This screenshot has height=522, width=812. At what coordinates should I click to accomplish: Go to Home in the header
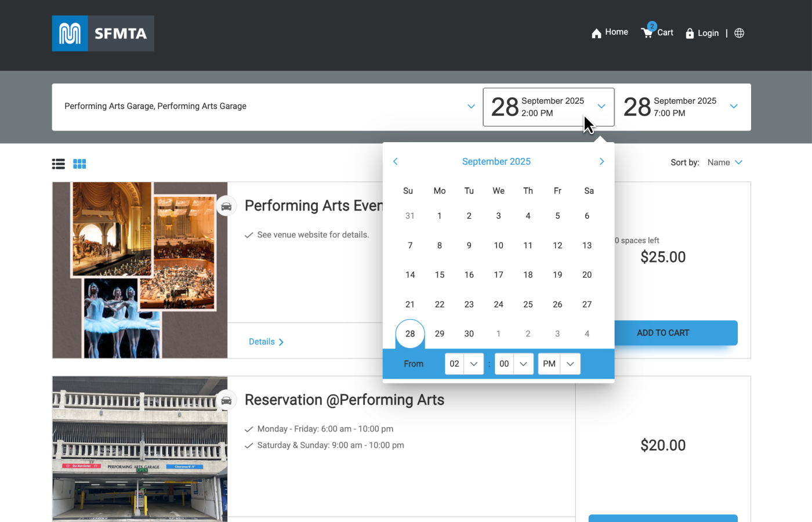tap(610, 32)
